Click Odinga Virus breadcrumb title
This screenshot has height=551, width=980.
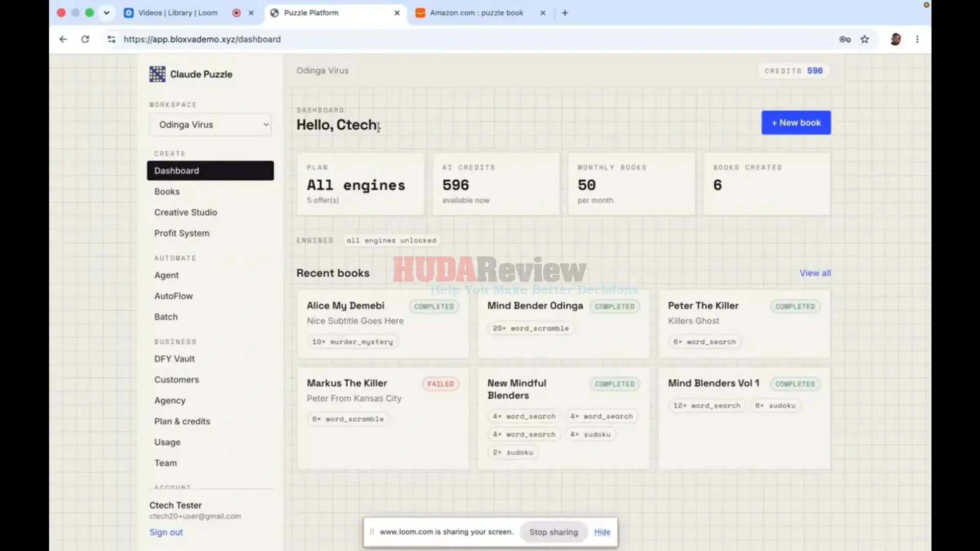[323, 71]
